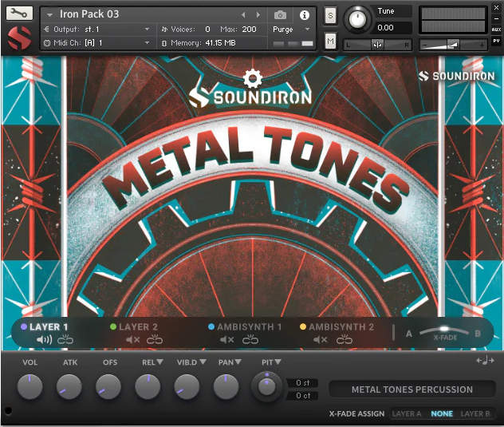Mute Layer 1 via speaker icon
The image size is (504, 427).
[44, 339]
